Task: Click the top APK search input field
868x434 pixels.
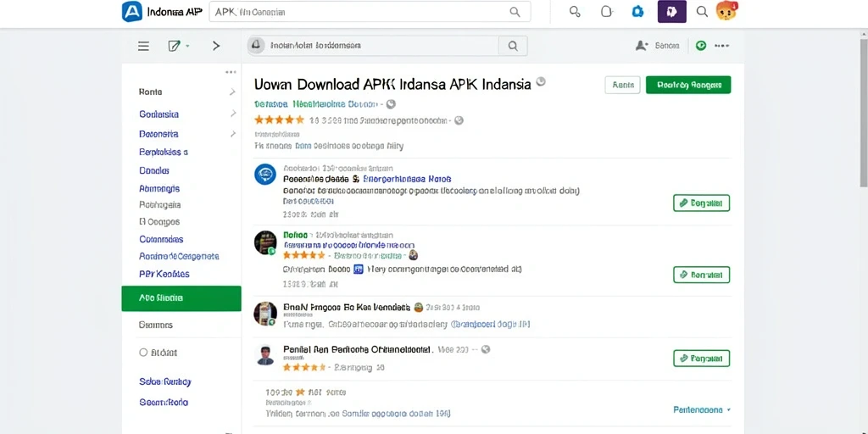Action: point(370,12)
